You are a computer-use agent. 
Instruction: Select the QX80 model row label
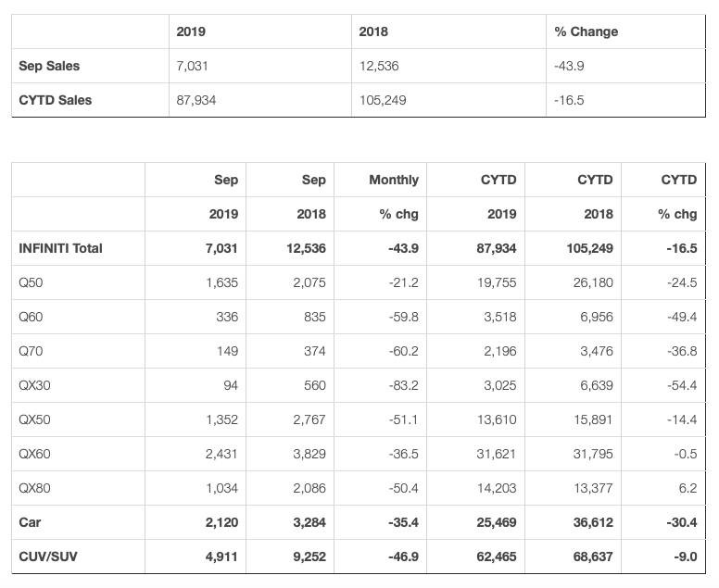34,488
